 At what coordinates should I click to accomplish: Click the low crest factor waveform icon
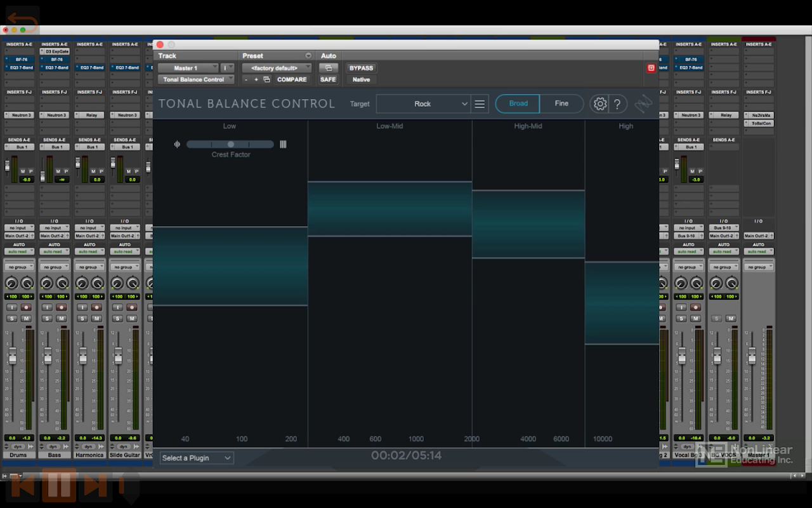tap(177, 144)
